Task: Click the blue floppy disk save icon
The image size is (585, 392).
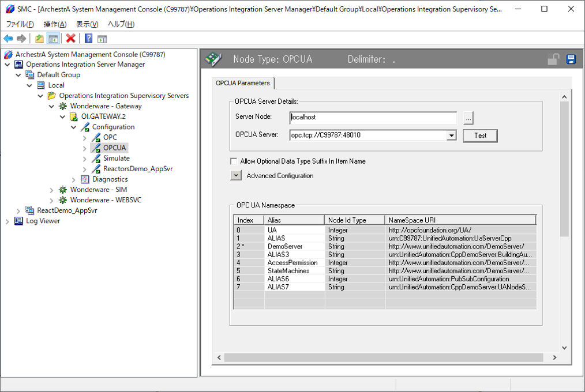Action: tap(571, 59)
